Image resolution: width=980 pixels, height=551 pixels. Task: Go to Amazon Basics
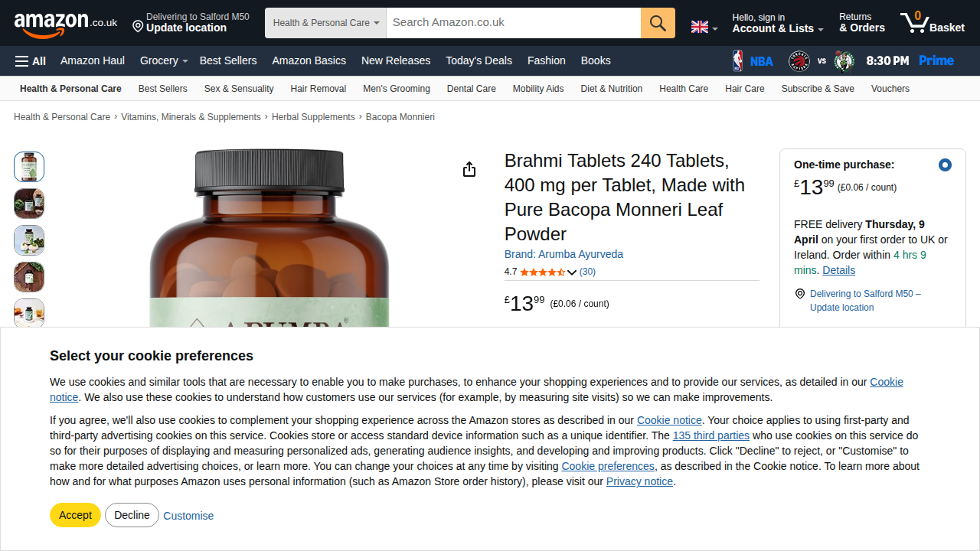(309, 60)
